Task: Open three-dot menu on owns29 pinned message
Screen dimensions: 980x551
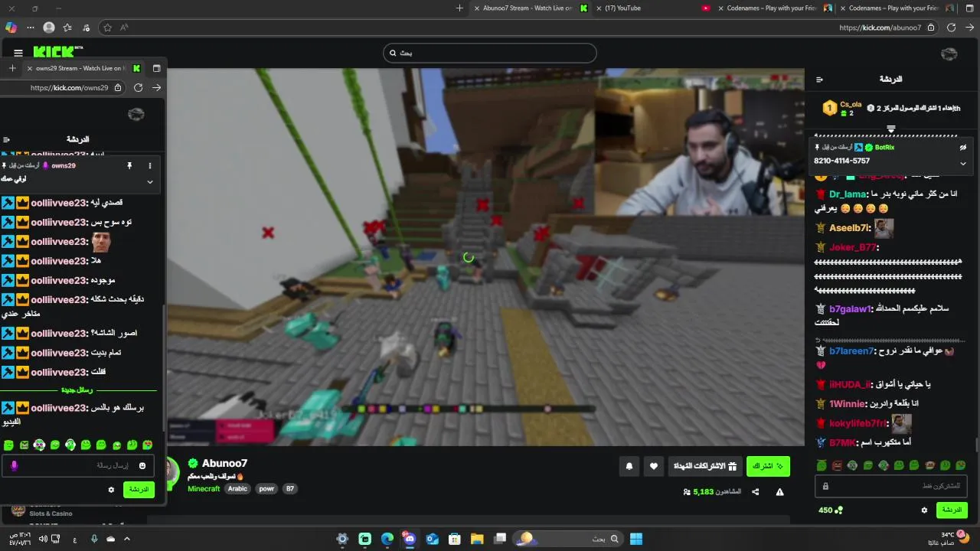Action: coord(149,165)
